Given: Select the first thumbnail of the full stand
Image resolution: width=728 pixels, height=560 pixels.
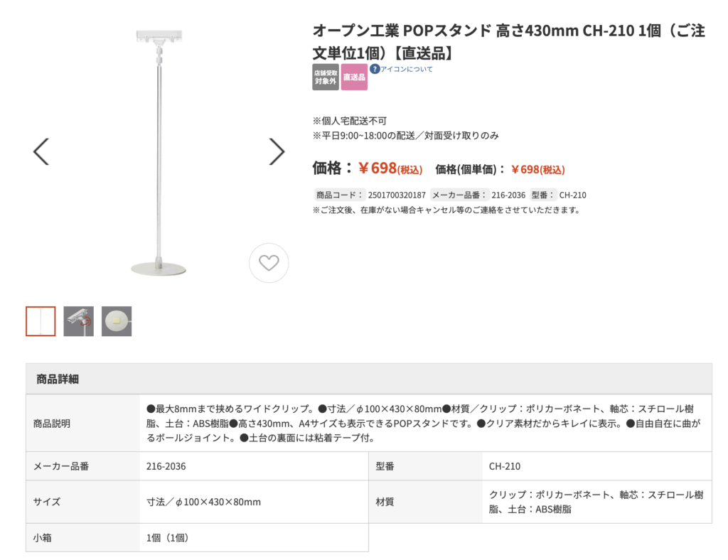Looking at the screenshot, I should coord(41,321).
